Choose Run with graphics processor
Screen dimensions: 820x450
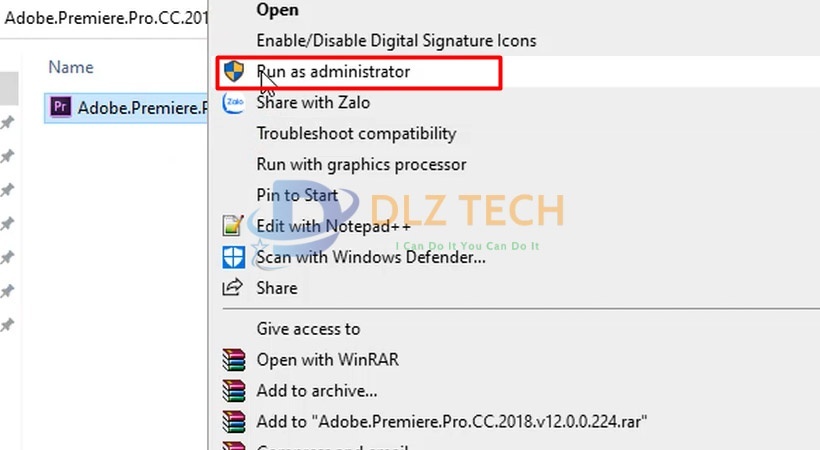[x=361, y=165]
